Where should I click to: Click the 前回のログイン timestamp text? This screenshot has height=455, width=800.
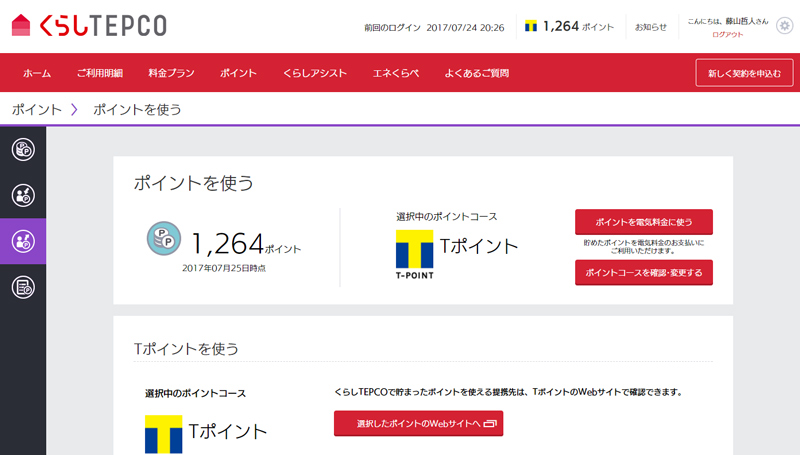[x=434, y=28]
